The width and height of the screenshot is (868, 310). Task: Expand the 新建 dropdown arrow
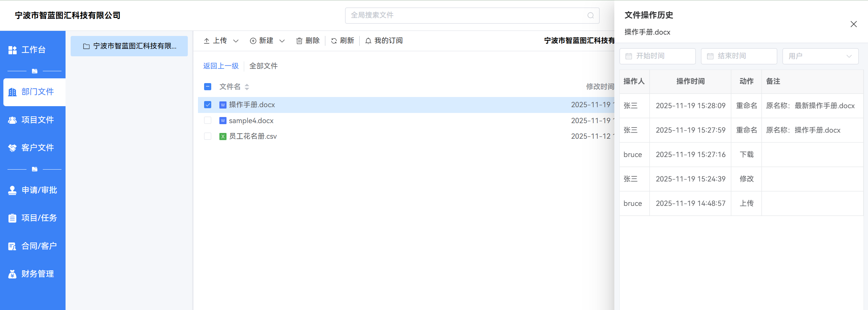click(282, 41)
